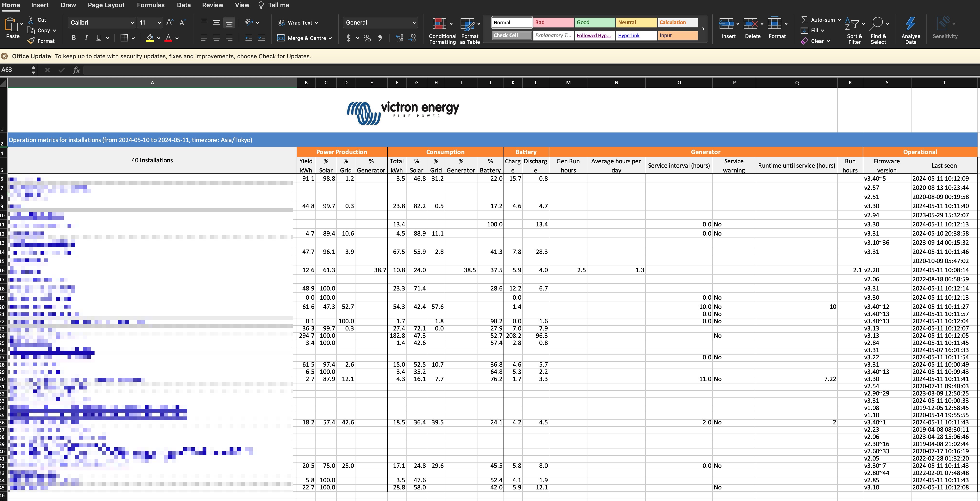Open the Calibri font name dropdown

point(132,23)
